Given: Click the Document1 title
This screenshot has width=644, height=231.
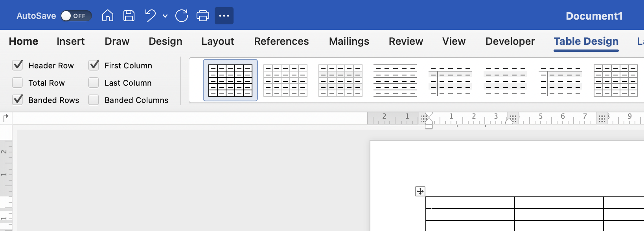Looking at the screenshot, I should coord(594,16).
